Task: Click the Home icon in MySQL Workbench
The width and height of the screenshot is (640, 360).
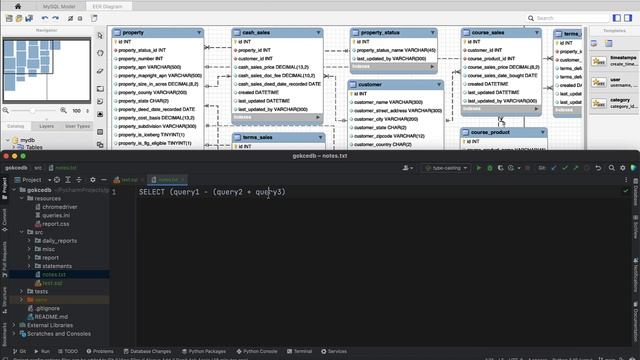Action: [18, 6]
